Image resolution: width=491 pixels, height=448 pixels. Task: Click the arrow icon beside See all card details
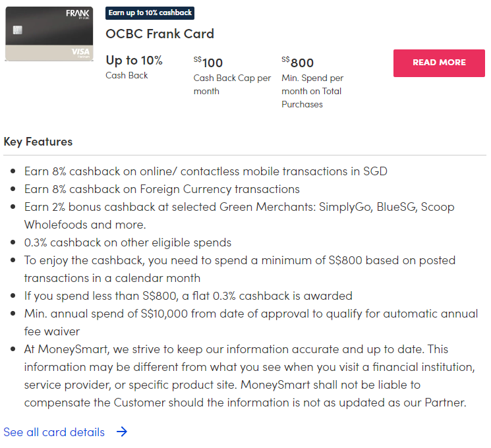pos(122,432)
